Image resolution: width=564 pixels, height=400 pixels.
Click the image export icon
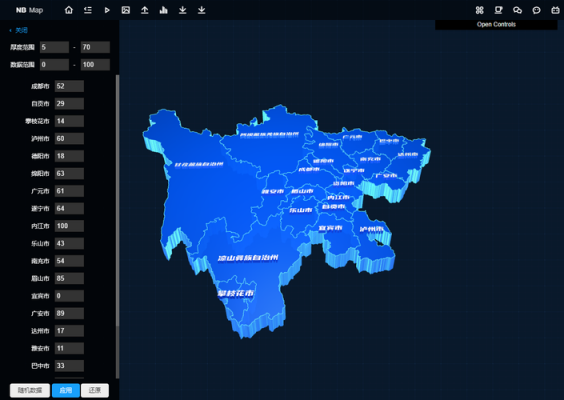pos(126,10)
